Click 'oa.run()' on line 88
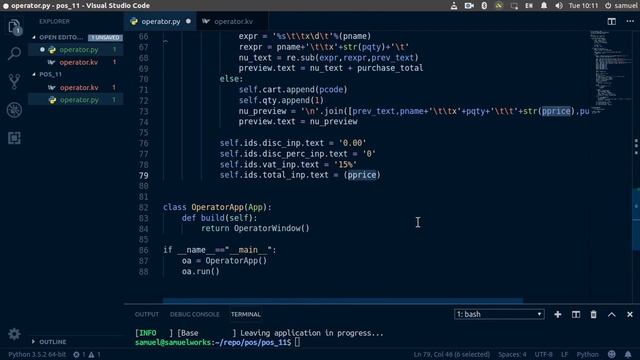The width and height of the screenshot is (640, 360). pyautogui.click(x=200, y=271)
